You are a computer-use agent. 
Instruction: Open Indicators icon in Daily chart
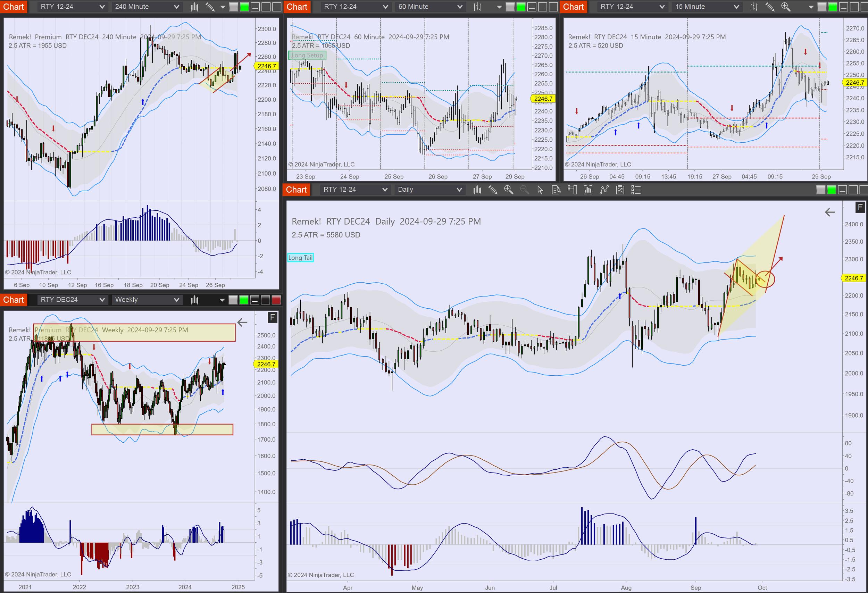click(604, 190)
